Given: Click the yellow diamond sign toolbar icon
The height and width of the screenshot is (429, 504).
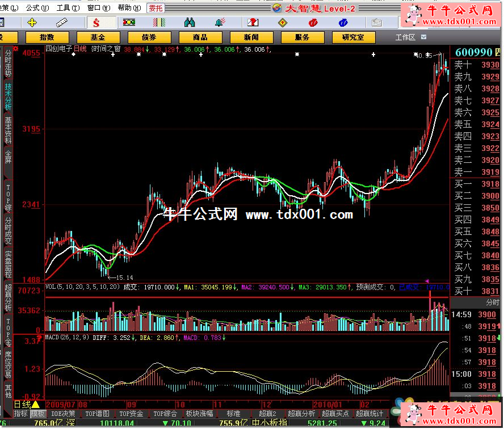Looking at the screenshot, I should (x=282, y=23).
